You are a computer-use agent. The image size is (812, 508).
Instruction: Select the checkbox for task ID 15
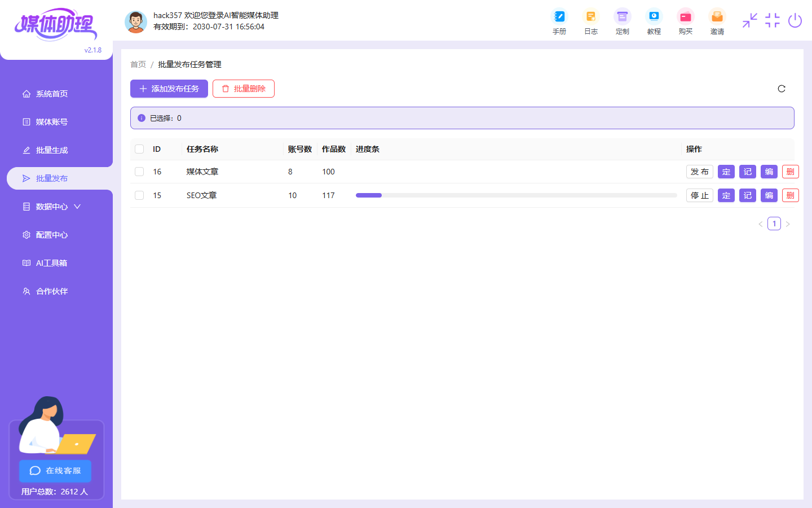(x=139, y=195)
